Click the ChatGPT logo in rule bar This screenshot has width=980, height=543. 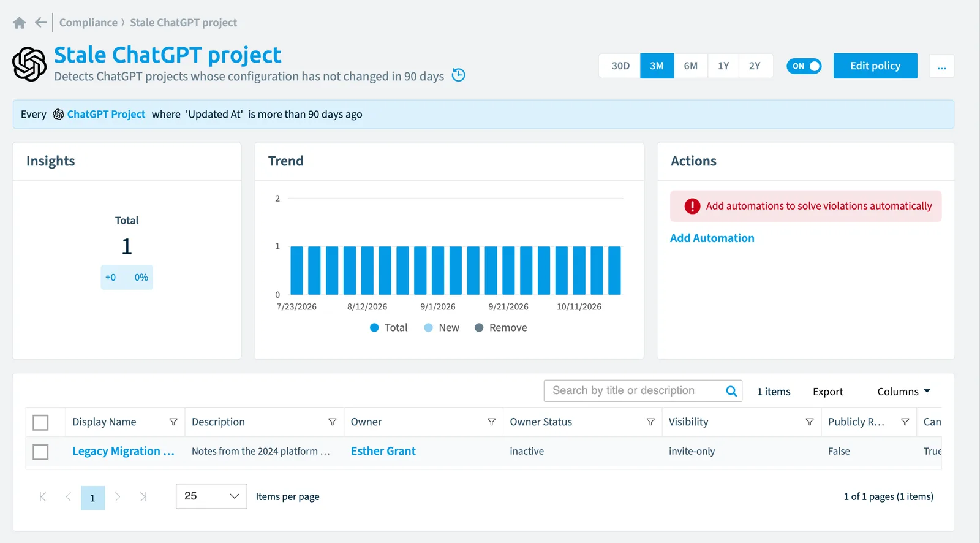coord(58,115)
